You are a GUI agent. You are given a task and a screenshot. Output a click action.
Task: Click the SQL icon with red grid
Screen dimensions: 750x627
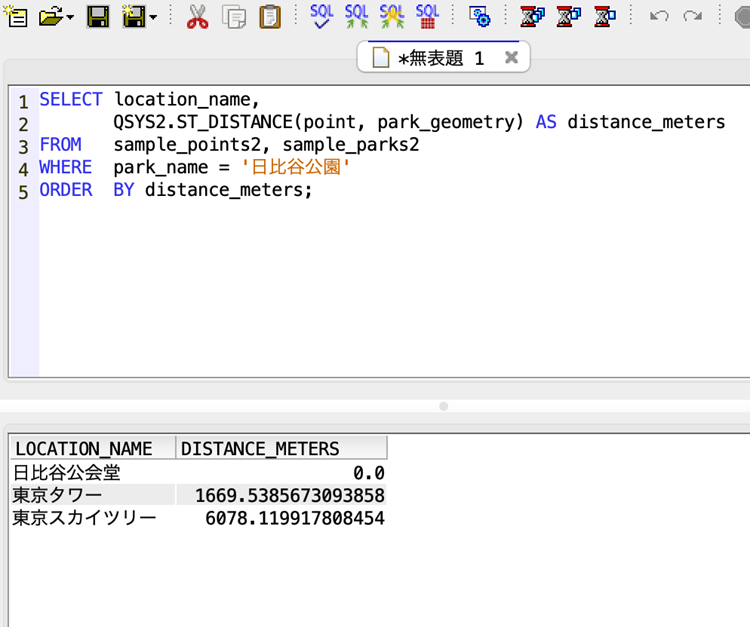[427, 16]
